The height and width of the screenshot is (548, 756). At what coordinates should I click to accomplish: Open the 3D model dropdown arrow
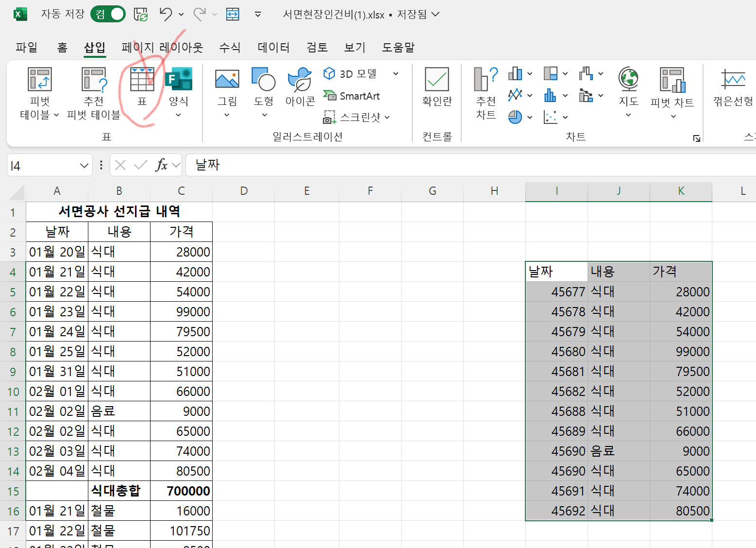[x=396, y=74]
